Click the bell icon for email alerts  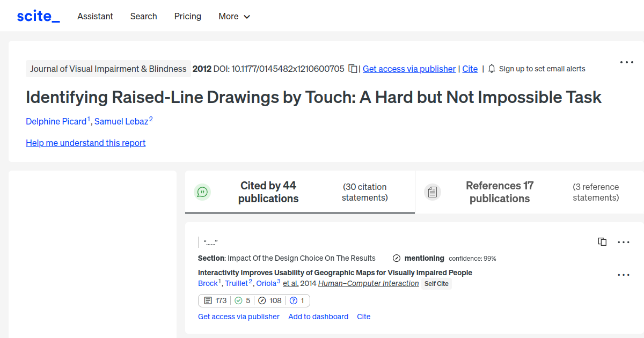(491, 68)
